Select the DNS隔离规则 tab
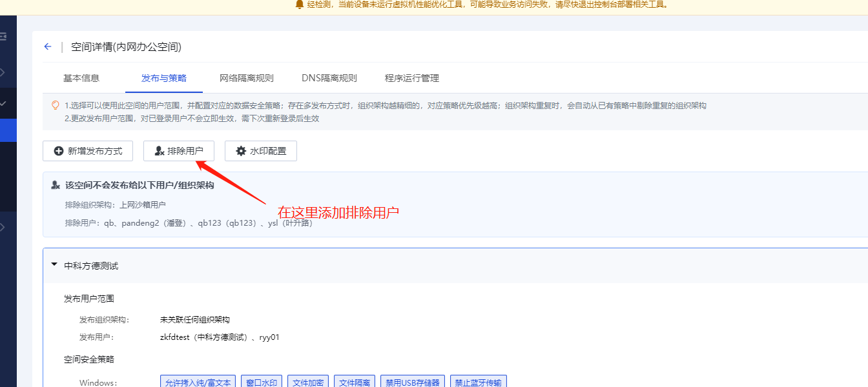The width and height of the screenshot is (868, 387). tap(329, 78)
